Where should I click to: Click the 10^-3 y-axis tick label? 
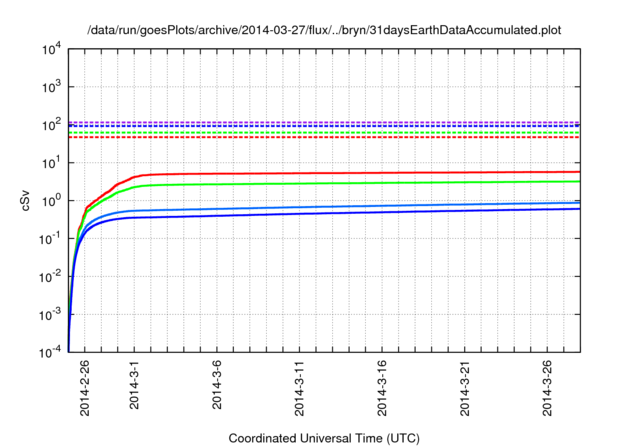click(x=50, y=315)
